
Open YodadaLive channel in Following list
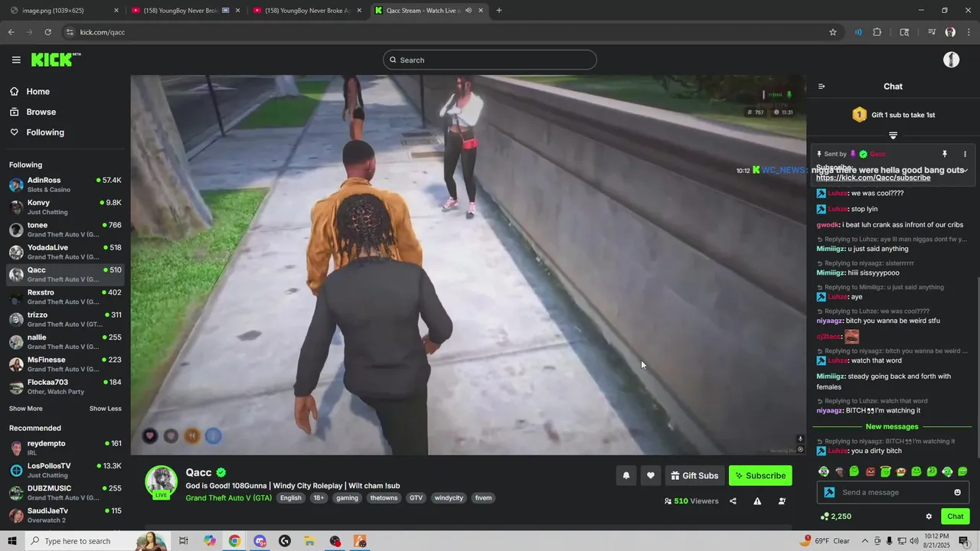point(65,252)
